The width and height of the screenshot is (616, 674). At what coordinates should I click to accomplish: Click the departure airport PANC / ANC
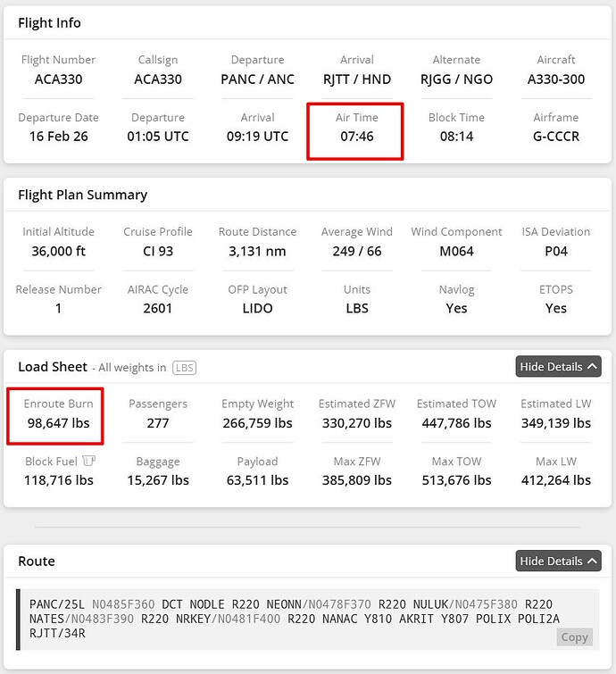(x=257, y=79)
